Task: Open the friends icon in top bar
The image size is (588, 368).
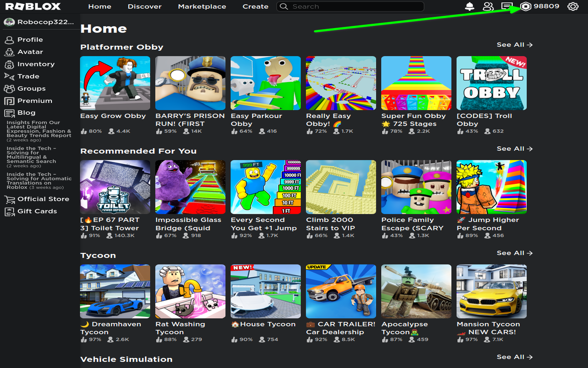Action: click(488, 6)
